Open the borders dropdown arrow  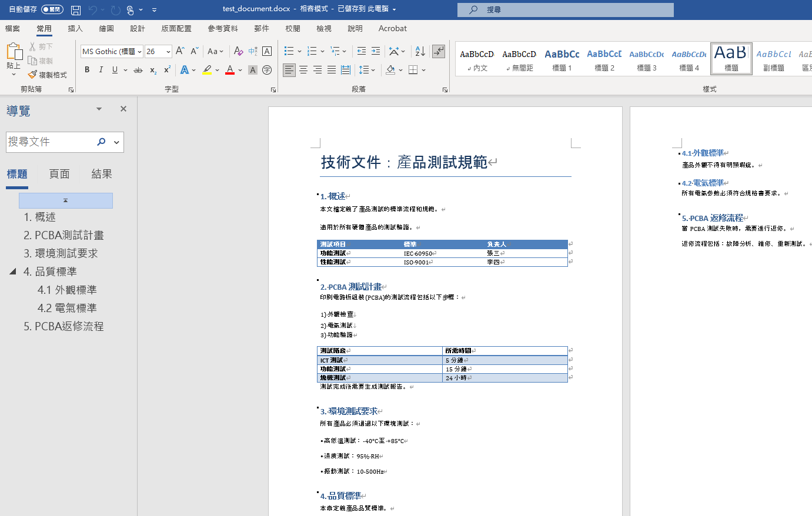[423, 70]
